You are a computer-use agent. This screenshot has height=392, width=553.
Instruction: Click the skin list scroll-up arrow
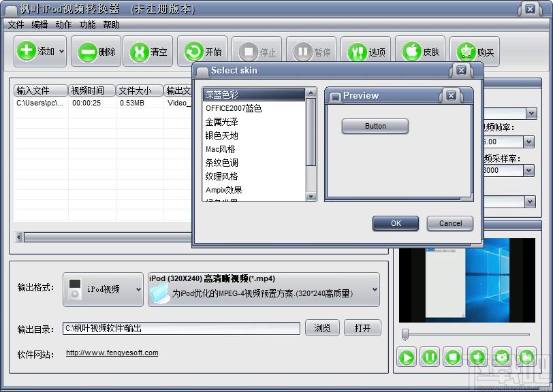point(311,93)
